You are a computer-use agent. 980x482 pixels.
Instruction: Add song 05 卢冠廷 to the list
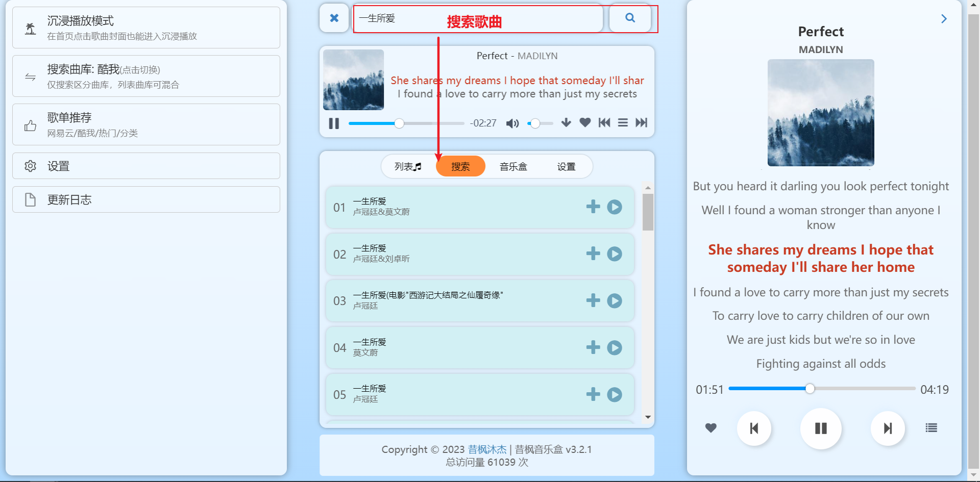pos(593,394)
